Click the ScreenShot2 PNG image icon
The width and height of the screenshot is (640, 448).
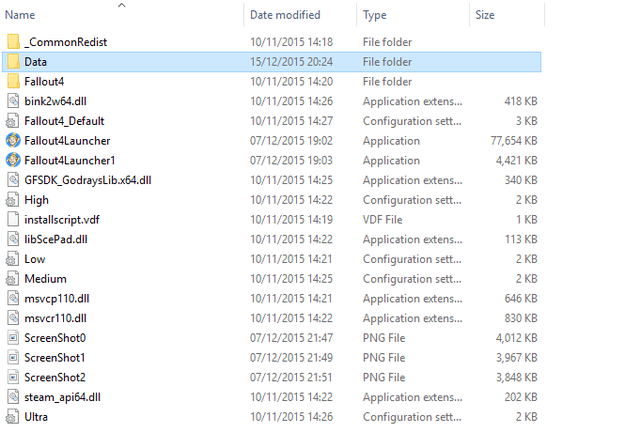(13, 377)
